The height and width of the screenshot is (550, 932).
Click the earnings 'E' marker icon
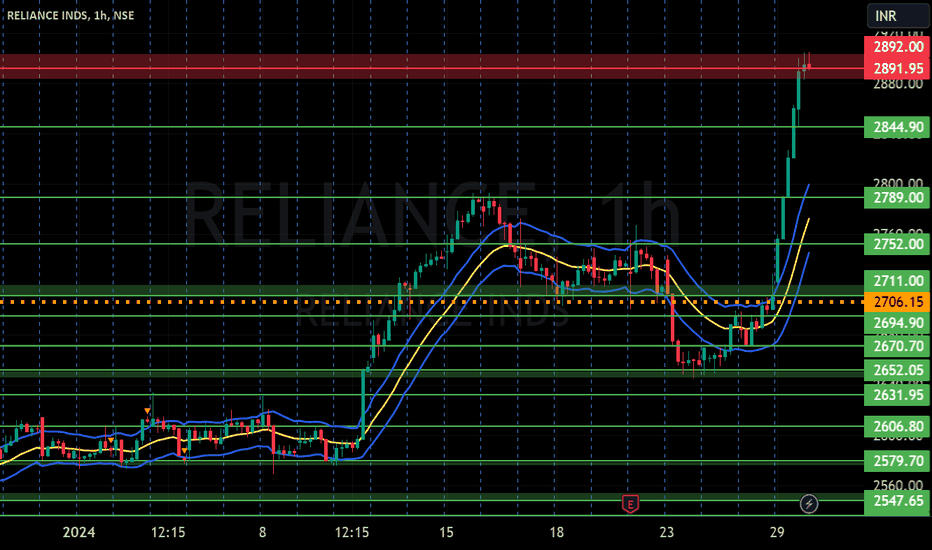pos(630,504)
